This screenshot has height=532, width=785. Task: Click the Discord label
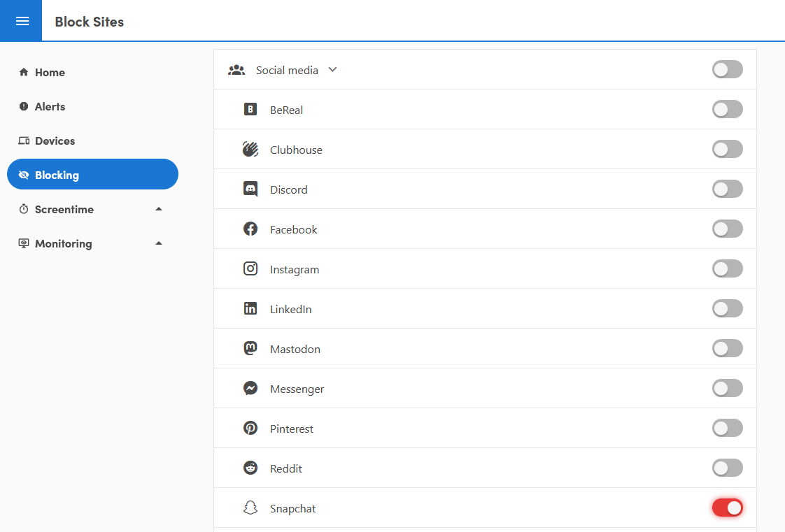coord(288,189)
